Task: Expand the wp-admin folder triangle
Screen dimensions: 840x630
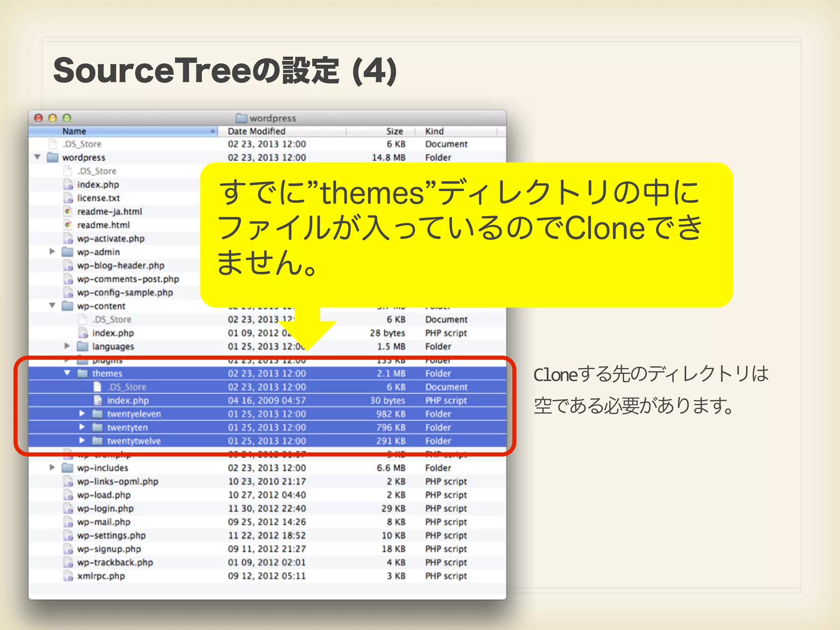Action: [52, 251]
